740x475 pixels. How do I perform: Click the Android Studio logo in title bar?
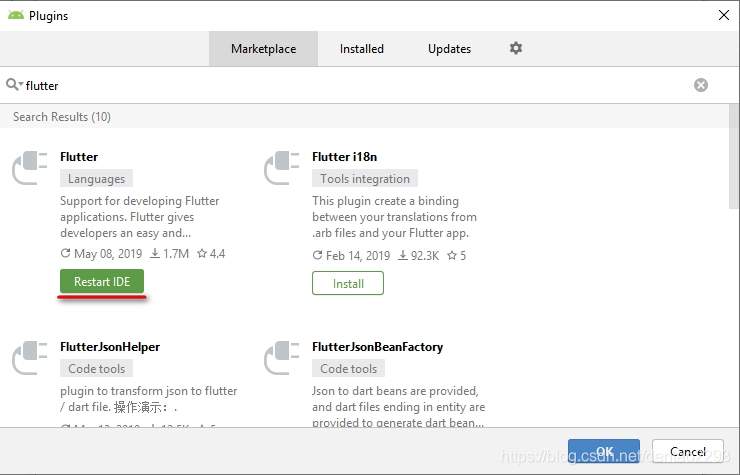pyautogui.click(x=16, y=15)
